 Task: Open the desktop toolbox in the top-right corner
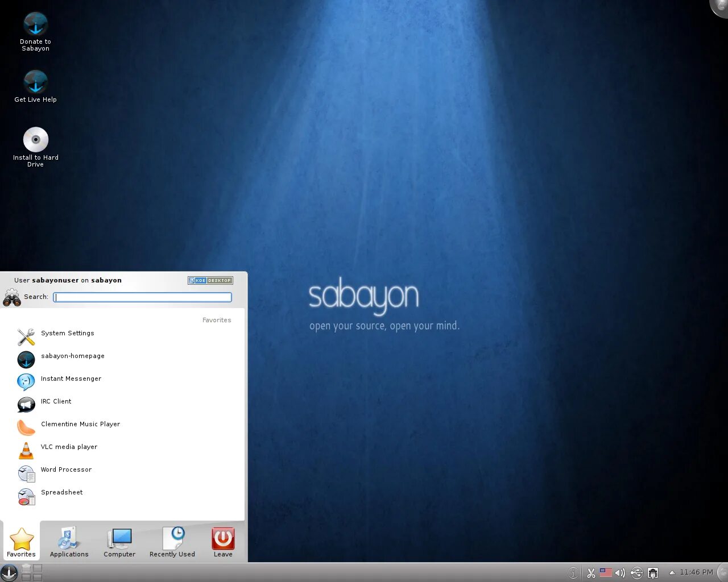click(720, 7)
